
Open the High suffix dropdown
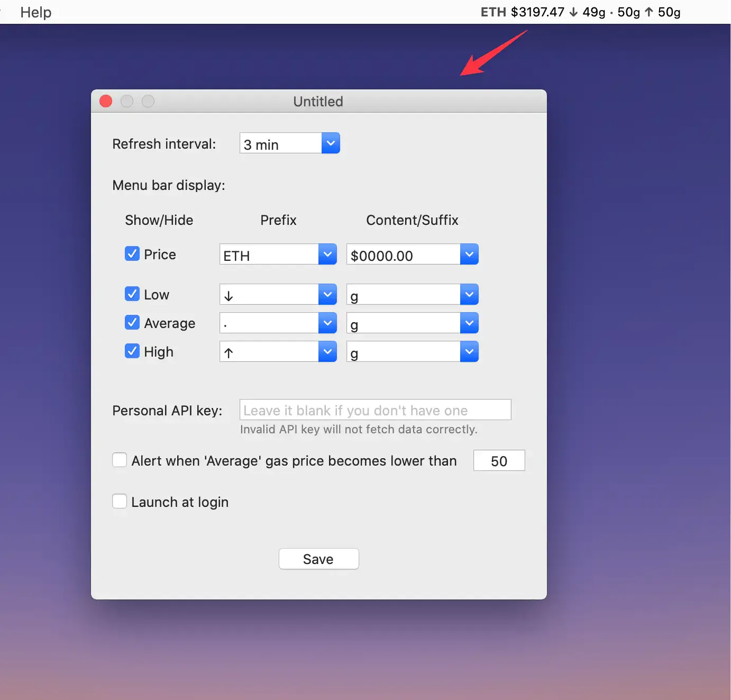(x=469, y=351)
